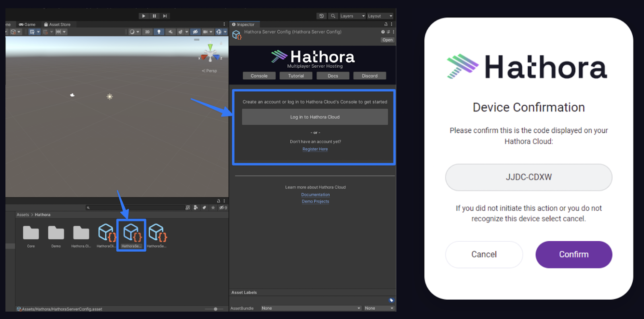Start Play mode with the play button
Viewport: 644px width, 319px height.
(143, 16)
